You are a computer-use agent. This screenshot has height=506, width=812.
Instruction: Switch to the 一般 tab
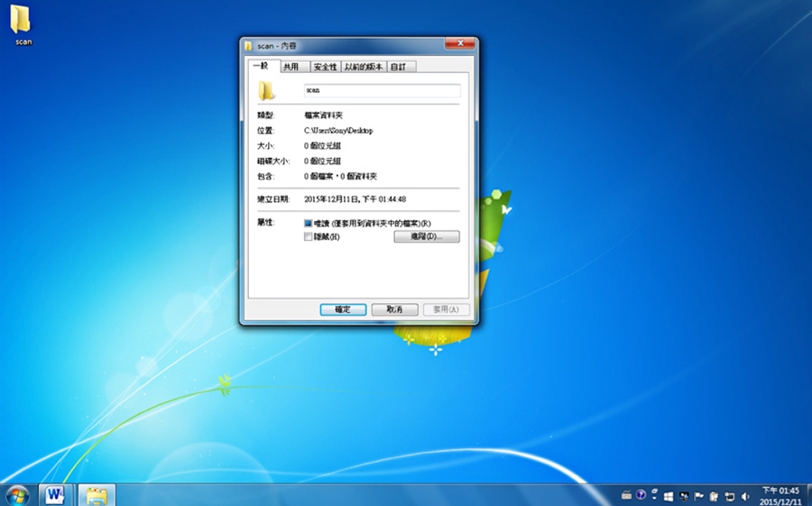[x=263, y=66]
